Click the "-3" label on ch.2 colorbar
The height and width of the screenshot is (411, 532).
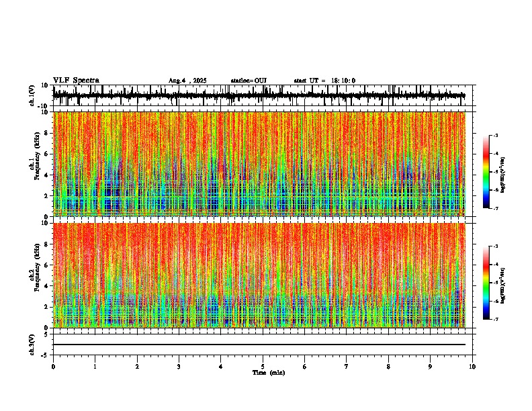[x=496, y=246]
